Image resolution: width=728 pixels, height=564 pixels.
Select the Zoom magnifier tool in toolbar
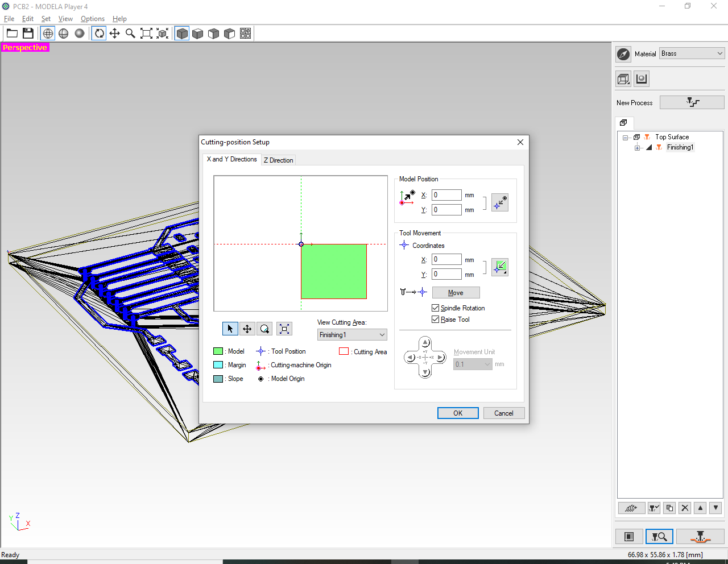pos(130,34)
